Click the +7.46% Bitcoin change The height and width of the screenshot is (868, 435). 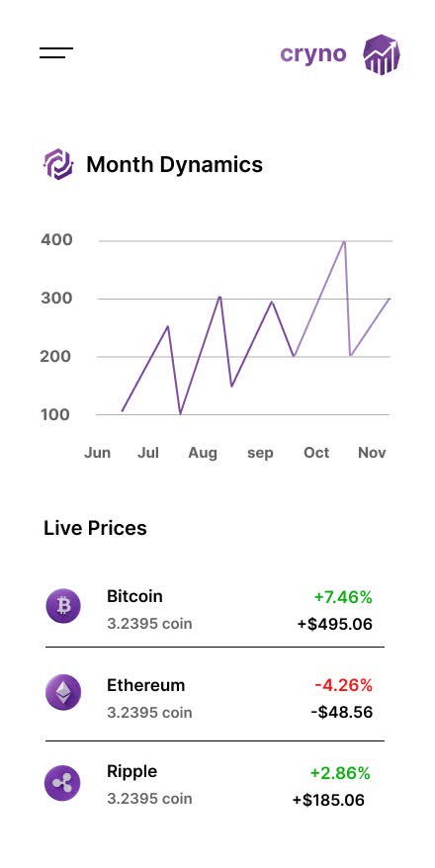[x=343, y=597]
